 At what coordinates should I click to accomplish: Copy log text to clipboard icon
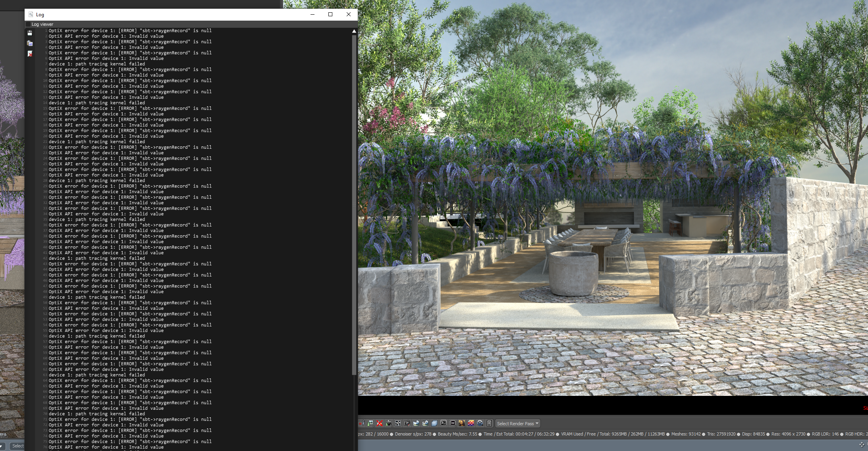click(30, 43)
